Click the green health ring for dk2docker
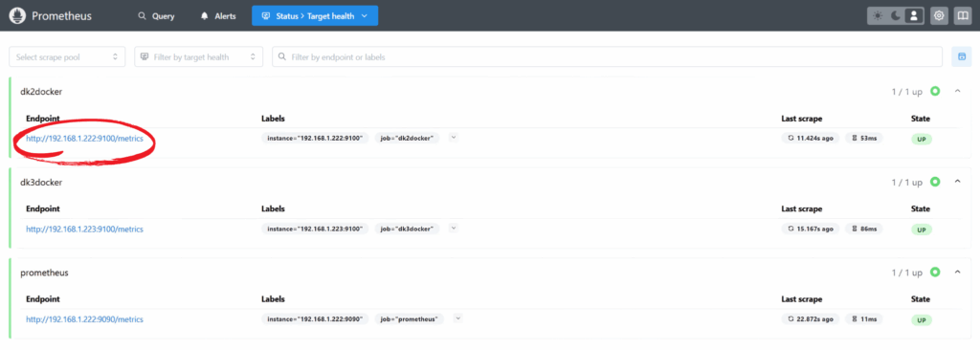 coord(935,92)
